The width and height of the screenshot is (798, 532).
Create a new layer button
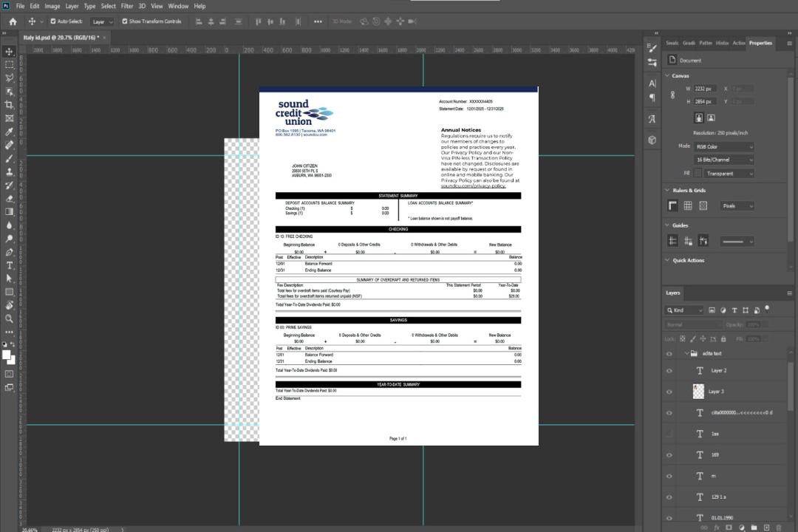point(766,528)
